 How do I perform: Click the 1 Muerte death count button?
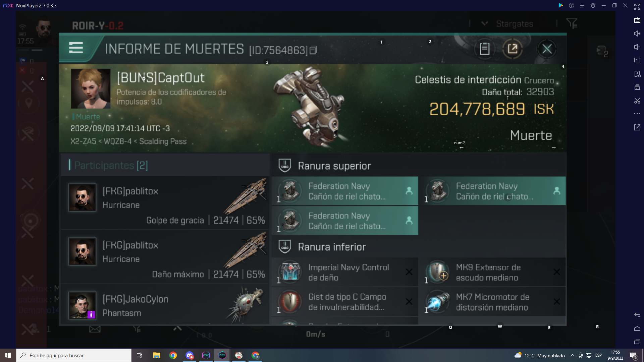[x=86, y=116]
